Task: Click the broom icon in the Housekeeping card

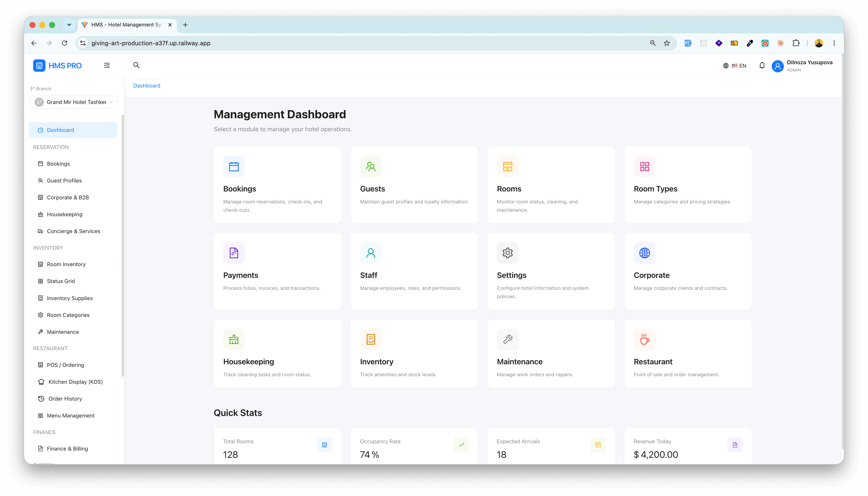Action: click(234, 339)
